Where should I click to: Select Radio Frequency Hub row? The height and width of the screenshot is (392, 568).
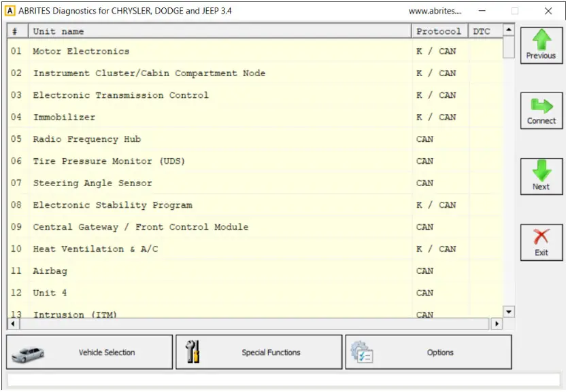(x=255, y=139)
